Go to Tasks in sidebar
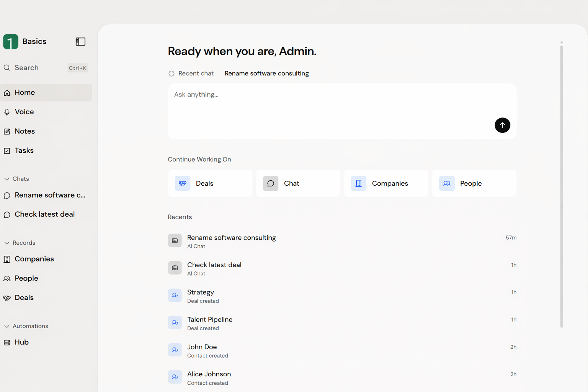The width and height of the screenshot is (588, 392). [24, 150]
